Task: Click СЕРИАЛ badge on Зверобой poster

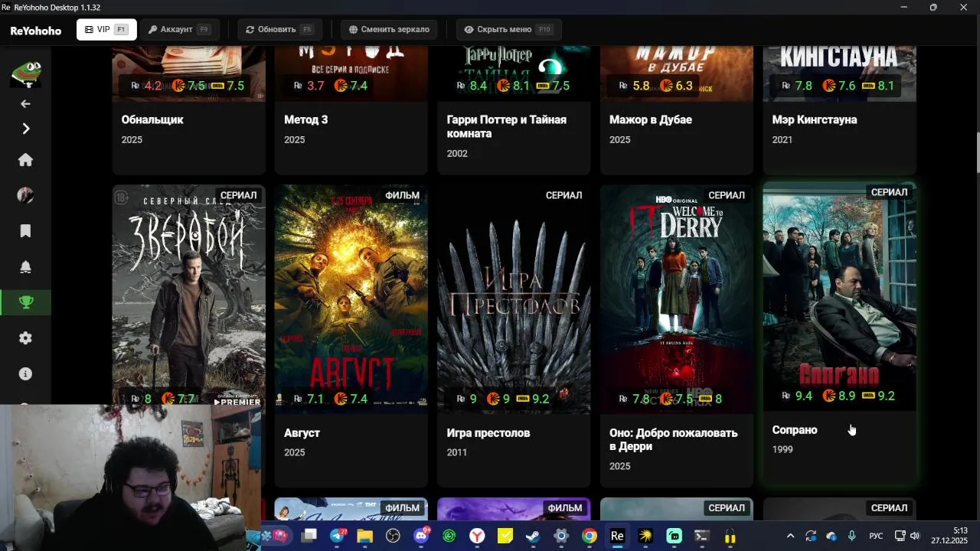Action: [x=239, y=195]
